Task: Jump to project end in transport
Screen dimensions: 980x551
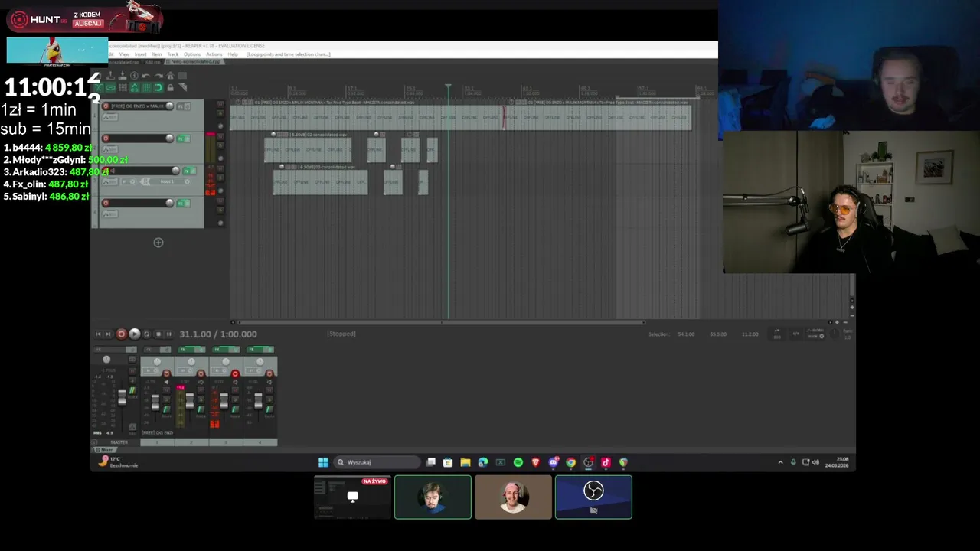Action: click(108, 334)
